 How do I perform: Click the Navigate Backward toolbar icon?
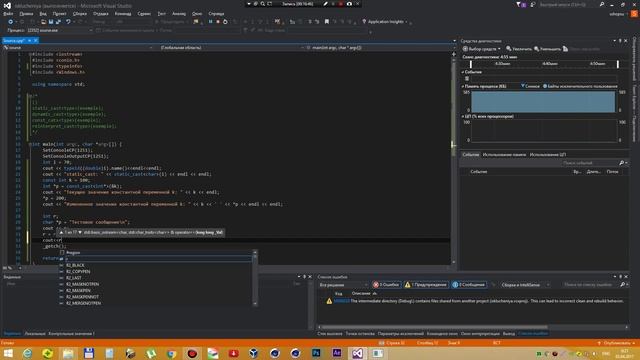pyautogui.click(x=11, y=22)
